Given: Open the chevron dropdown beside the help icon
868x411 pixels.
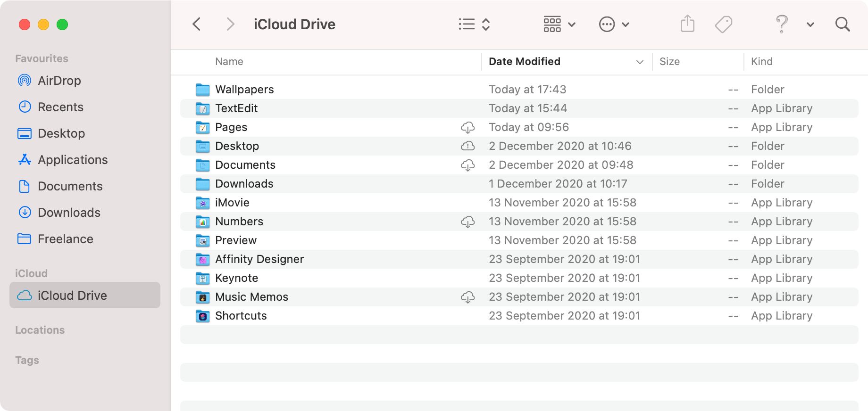Looking at the screenshot, I should pos(810,25).
